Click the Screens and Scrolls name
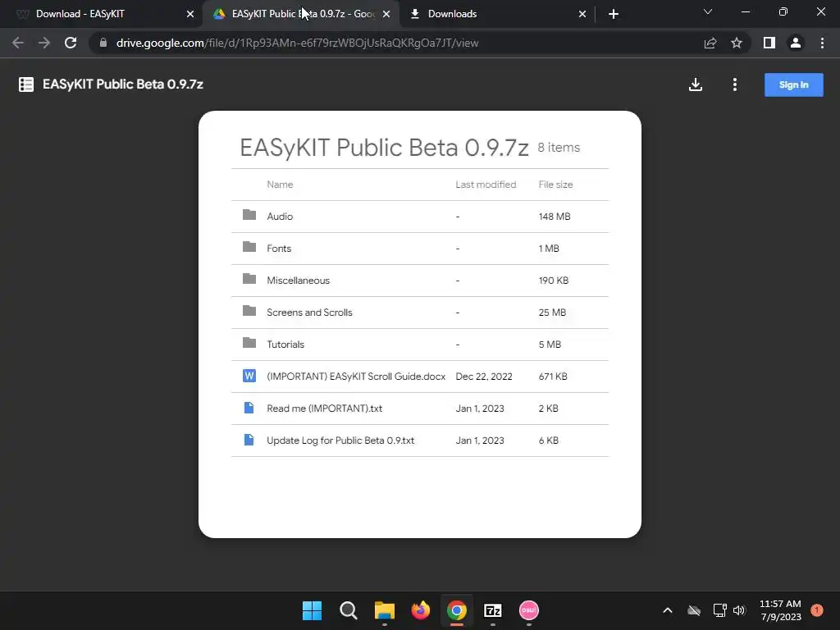The width and height of the screenshot is (840, 630). pyautogui.click(x=309, y=313)
